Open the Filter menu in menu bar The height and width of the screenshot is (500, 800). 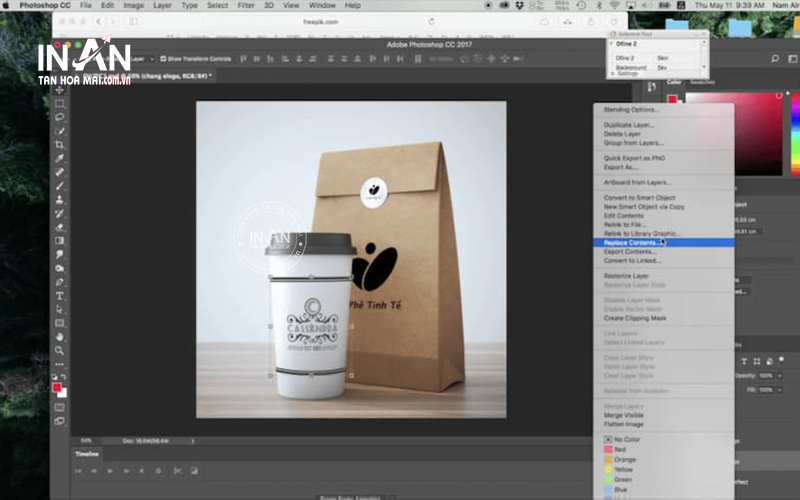point(246,5)
